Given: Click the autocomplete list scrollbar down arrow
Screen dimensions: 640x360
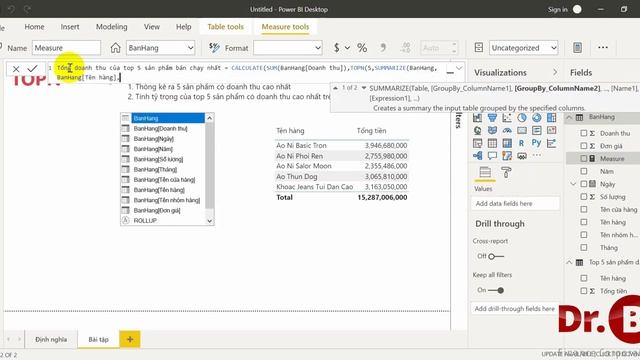Looking at the screenshot, I should (x=209, y=221).
